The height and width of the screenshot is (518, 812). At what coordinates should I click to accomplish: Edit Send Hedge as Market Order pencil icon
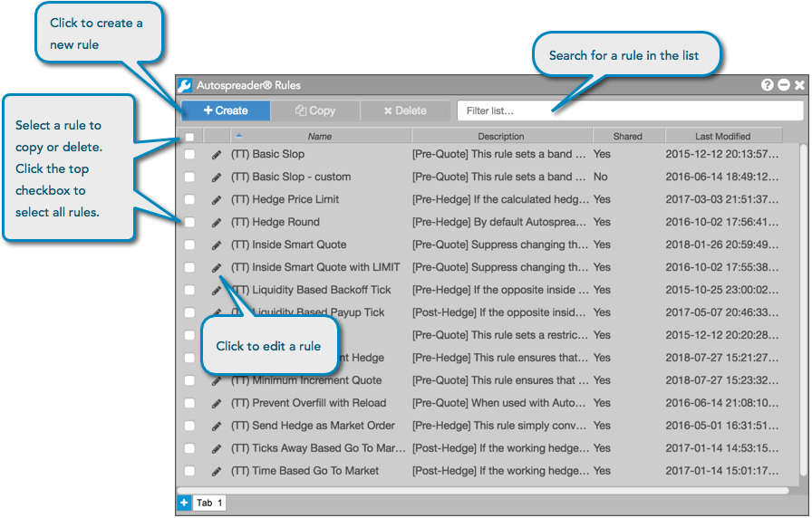[x=217, y=427]
